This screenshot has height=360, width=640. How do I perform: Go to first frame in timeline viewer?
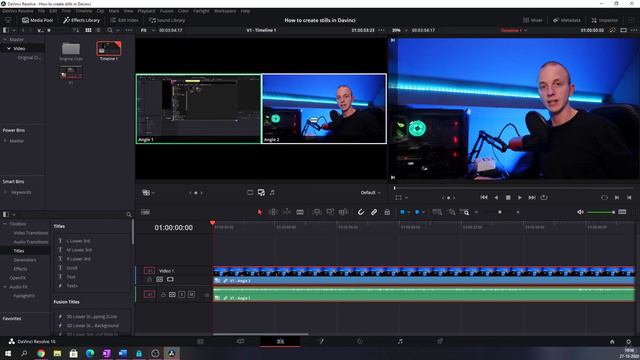484,197
